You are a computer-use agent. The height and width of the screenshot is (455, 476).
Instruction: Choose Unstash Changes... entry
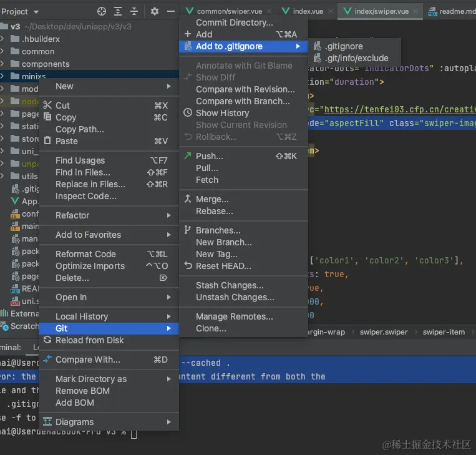[243, 297]
